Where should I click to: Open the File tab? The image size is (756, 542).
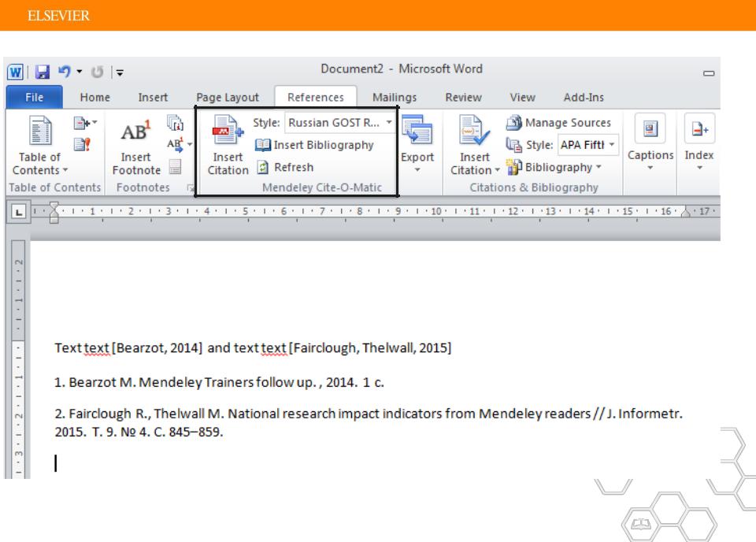coord(34,98)
